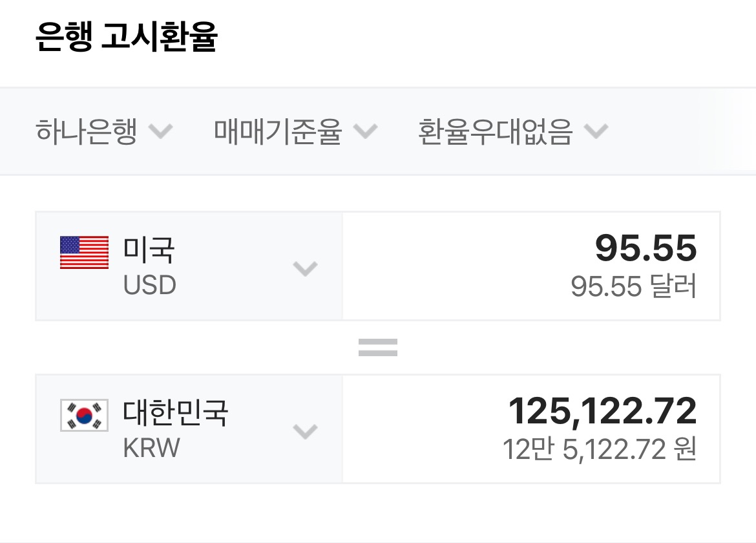756x543 pixels.
Task: Click the equals sign between currencies
Action: click(x=378, y=348)
